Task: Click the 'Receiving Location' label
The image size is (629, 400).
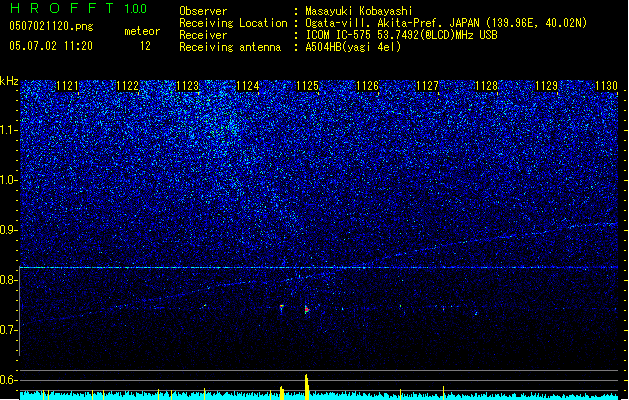Action: click(x=233, y=23)
